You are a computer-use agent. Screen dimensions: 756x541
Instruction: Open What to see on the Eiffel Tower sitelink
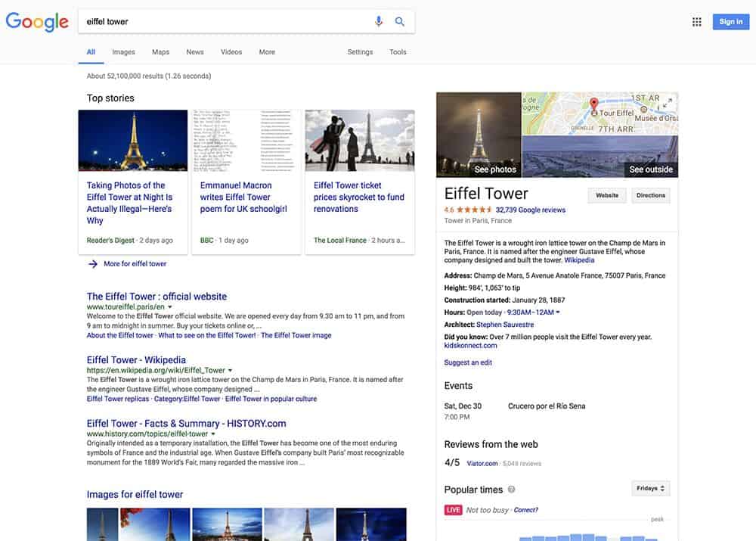tap(207, 335)
